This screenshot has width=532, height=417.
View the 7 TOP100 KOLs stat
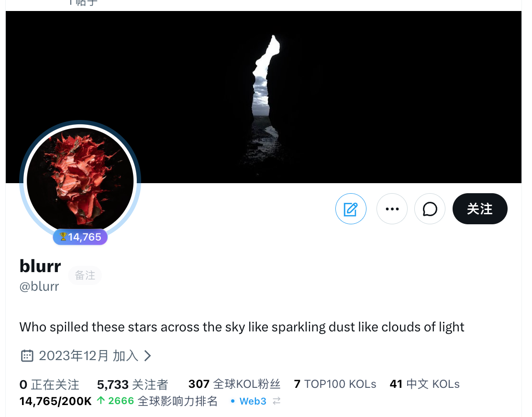[335, 384]
